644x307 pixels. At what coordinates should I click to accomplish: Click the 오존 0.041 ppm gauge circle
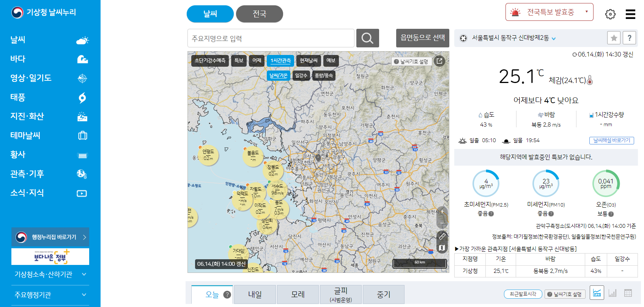click(x=606, y=183)
